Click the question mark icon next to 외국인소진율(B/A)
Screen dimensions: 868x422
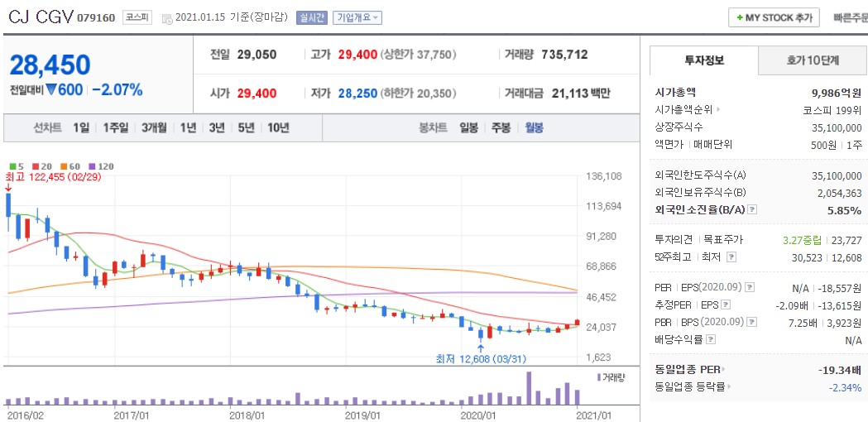point(752,210)
